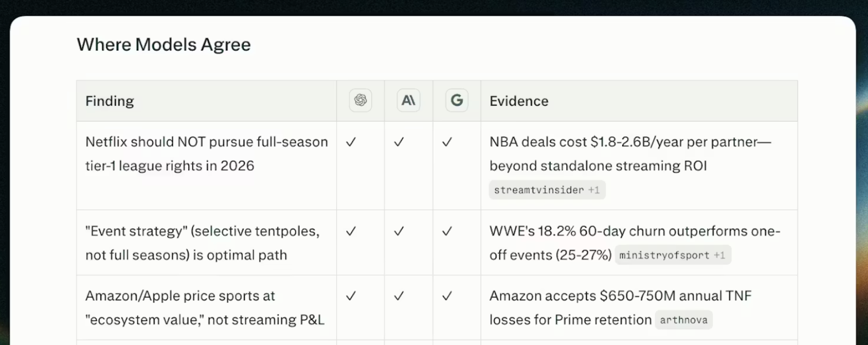Click Google checkmark for the Amazon/Apple pricing row

(447, 296)
